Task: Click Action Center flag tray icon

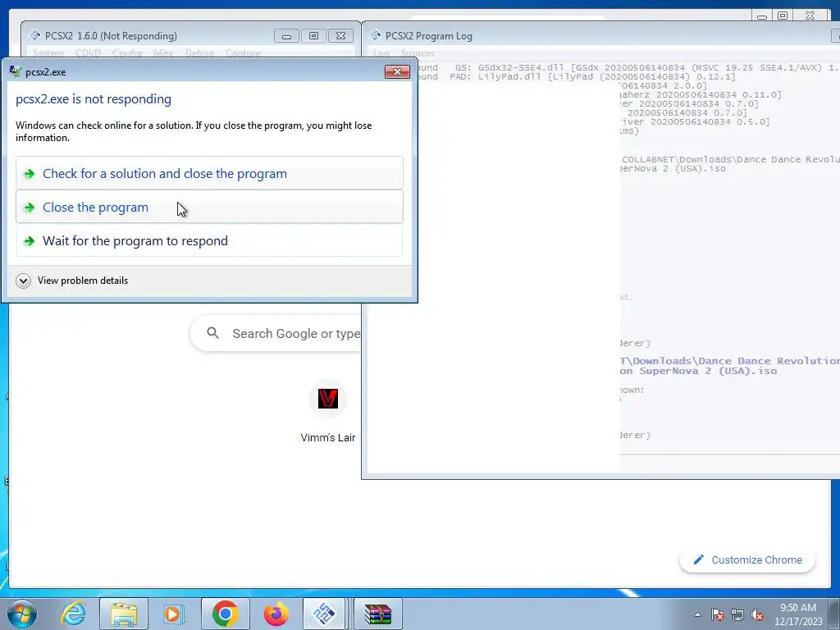Action: coord(718,614)
